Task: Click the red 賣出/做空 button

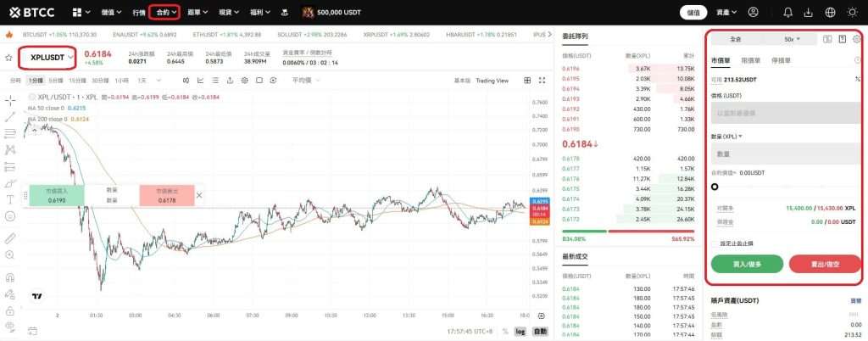Action: [x=824, y=264]
